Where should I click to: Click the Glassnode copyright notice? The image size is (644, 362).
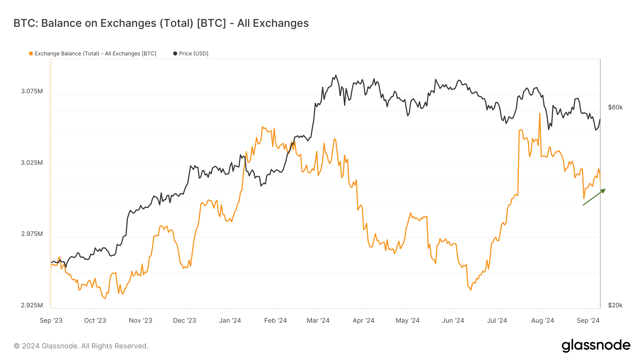click(x=81, y=346)
